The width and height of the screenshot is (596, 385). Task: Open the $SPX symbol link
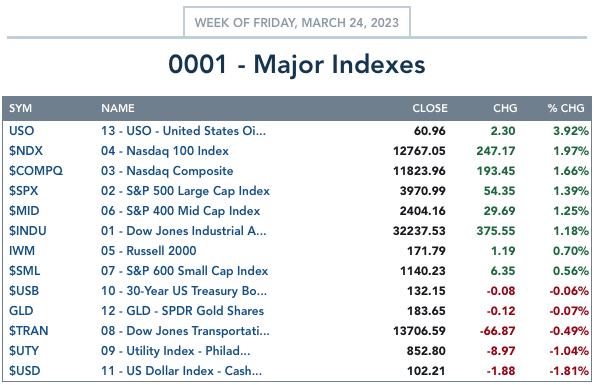24,191
